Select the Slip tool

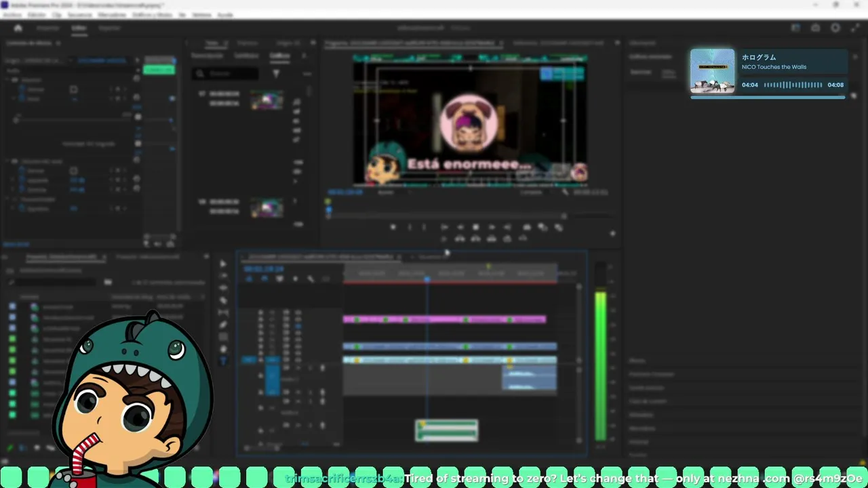click(x=223, y=312)
